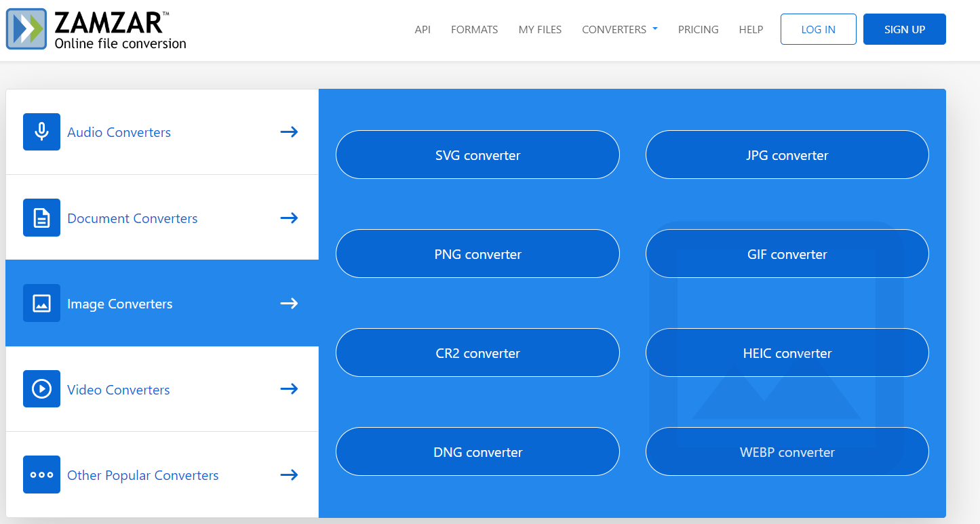Click the arrow beside Other Popular Converters

(x=290, y=475)
